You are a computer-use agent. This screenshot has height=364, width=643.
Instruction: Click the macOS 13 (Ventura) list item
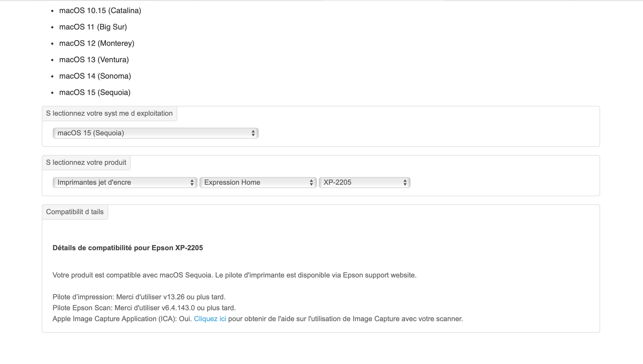[x=94, y=60]
